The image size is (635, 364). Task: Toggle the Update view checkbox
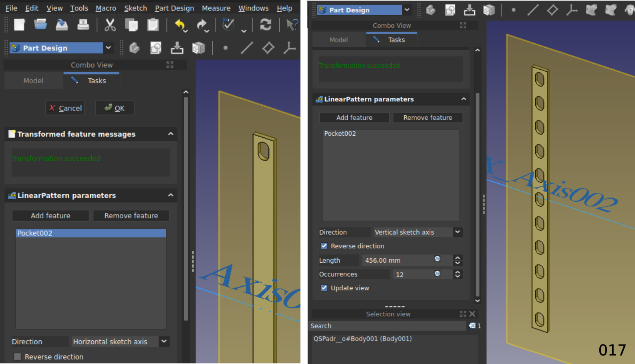[324, 288]
